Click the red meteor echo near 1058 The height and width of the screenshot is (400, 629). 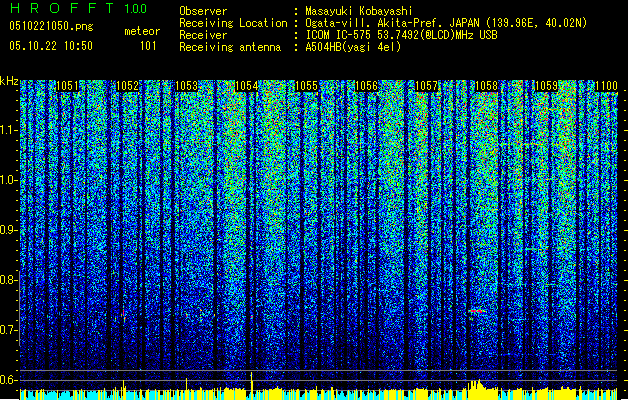tap(477, 311)
